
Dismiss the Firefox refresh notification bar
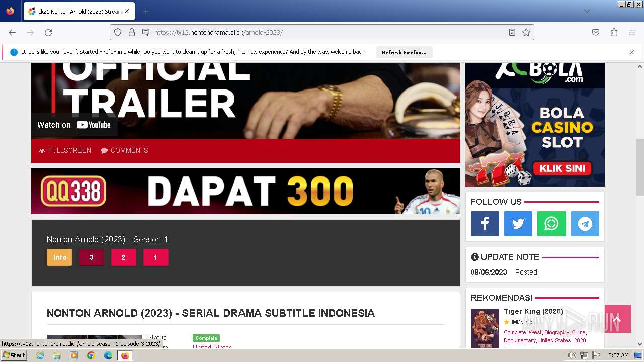coord(632,52)
